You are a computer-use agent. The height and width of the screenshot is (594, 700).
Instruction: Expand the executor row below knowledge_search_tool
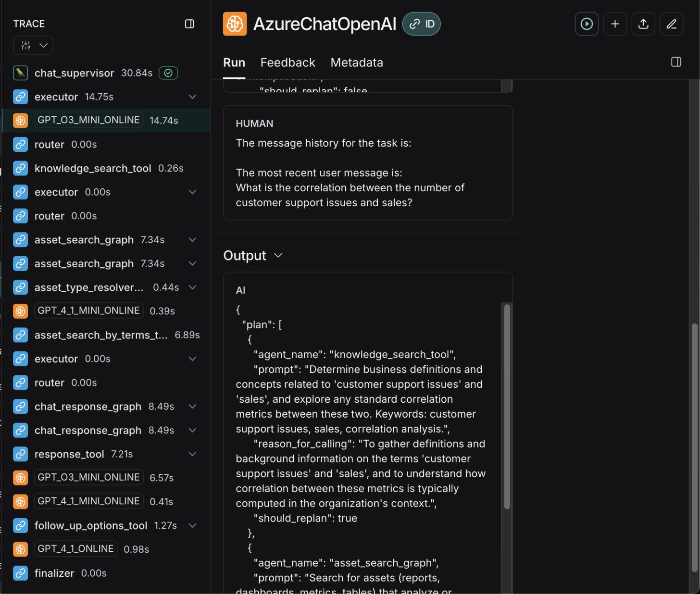tap(192, 192)
